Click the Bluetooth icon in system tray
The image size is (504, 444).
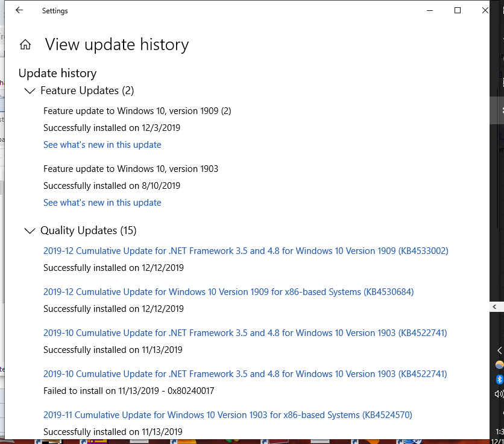[500, 379]
